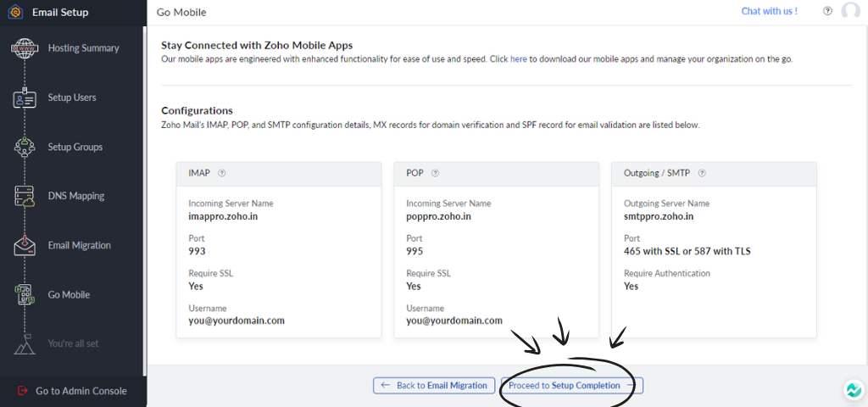Click Back to Email Migration button
The width and height of the screenshot is (868, 407).
pyautogui.click(x=433, y=386)
